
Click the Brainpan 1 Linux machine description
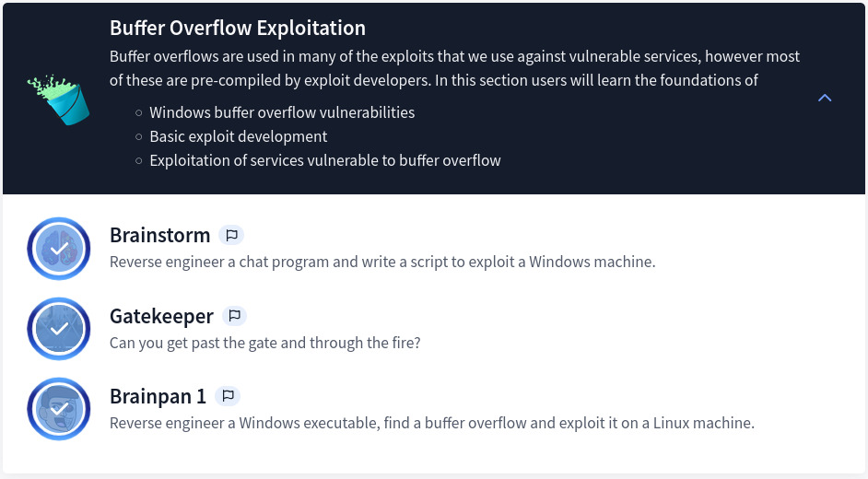(x=431, y=423)
